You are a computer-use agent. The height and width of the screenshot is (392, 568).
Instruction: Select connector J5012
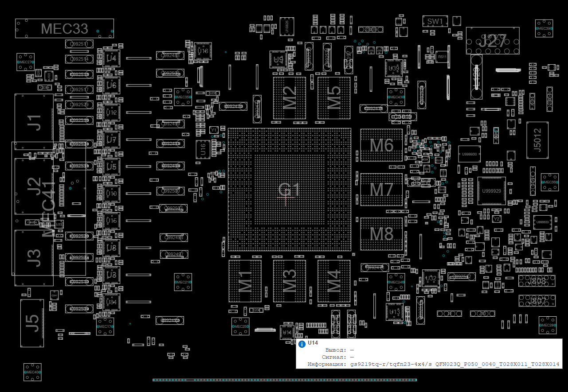(x=537, y=140)
